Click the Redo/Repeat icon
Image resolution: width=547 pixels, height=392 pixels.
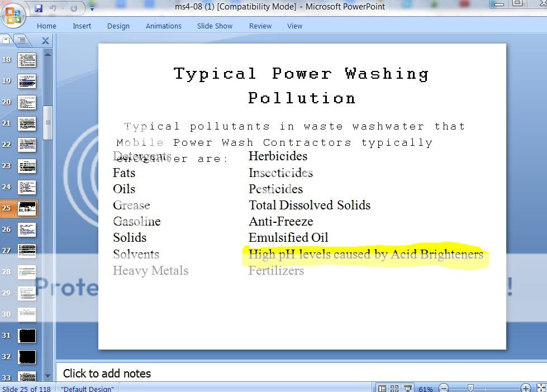point(74,8)
